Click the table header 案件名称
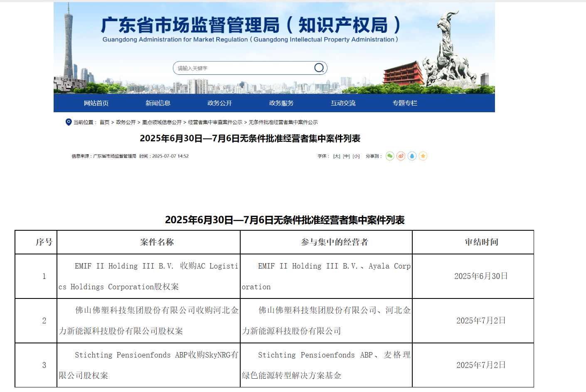Viewport: 586px width, 392px height. click(157, 242)
